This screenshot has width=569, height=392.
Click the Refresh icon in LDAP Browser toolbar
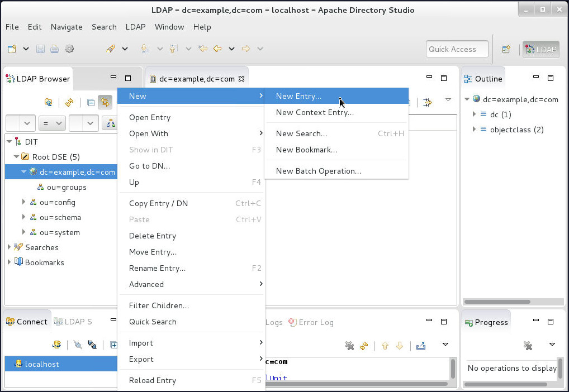pyautogui.click(x=69, y=102)
